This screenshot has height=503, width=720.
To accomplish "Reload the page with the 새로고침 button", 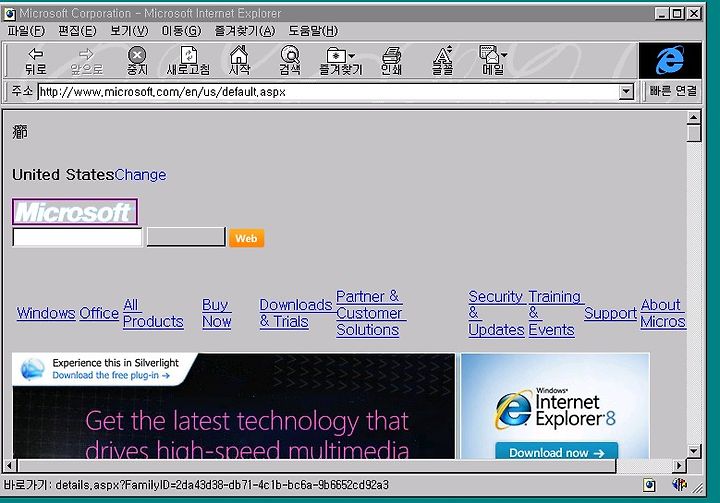I will (x=188, y=61).
